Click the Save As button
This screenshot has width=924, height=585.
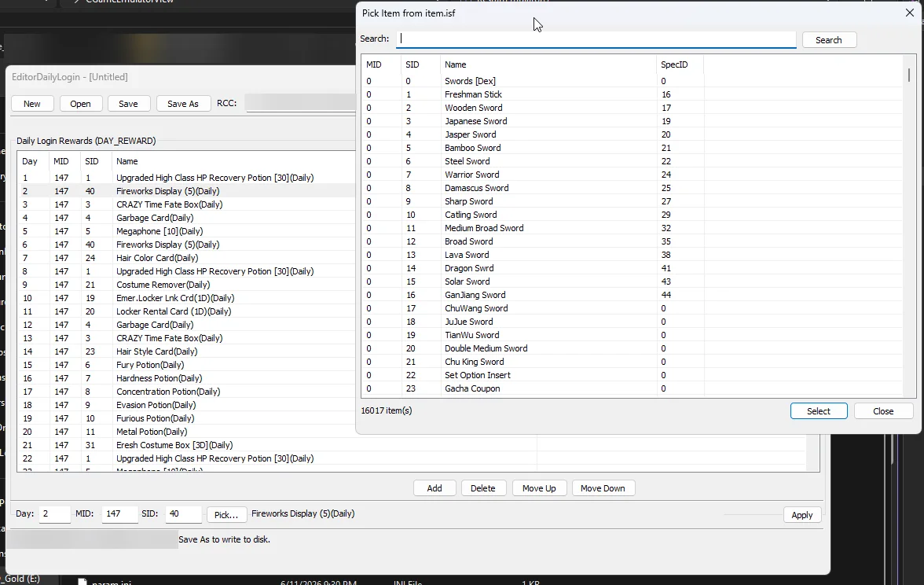(182, 104)
